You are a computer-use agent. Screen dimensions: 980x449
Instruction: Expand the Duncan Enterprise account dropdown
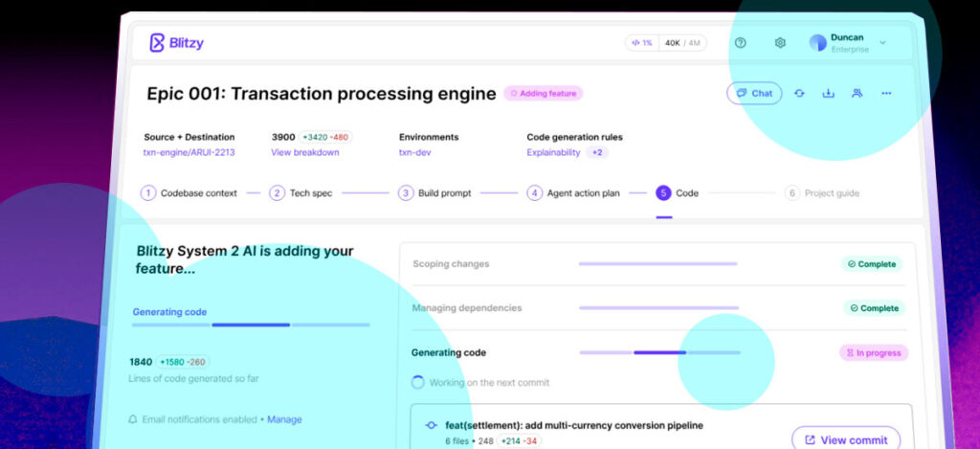click(882, 43)
